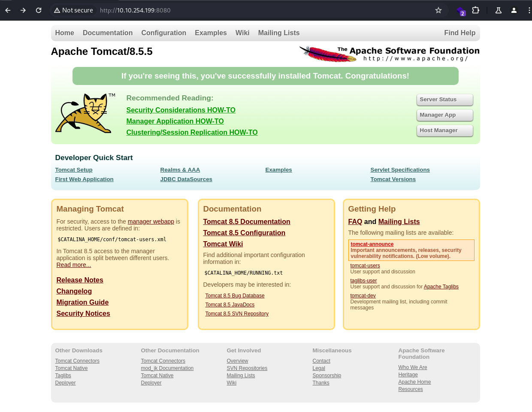Open the Documentation navigation item
This screenshot has width=532, height=412.
pos(108,33)
